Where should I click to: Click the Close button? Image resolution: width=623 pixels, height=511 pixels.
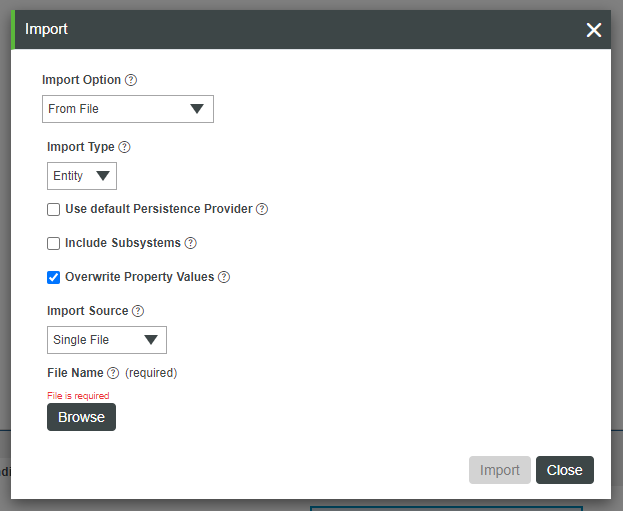tap(565, 470)
